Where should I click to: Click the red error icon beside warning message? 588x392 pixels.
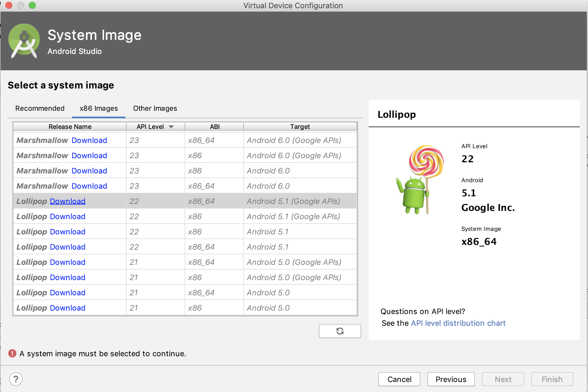click(x=12, y=353)
